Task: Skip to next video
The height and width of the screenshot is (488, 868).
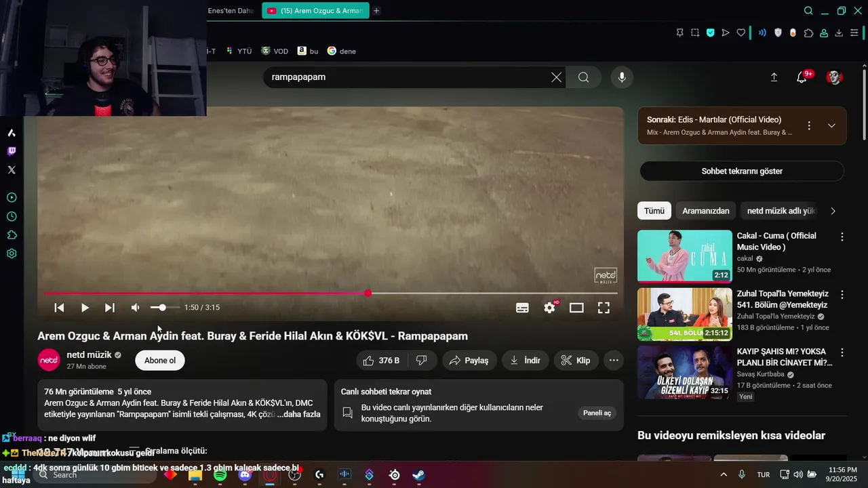Action: point(110,308)
